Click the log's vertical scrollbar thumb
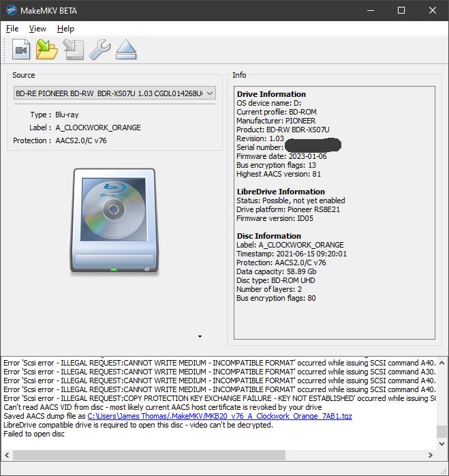The image size is (449, 476). (442, 431)
